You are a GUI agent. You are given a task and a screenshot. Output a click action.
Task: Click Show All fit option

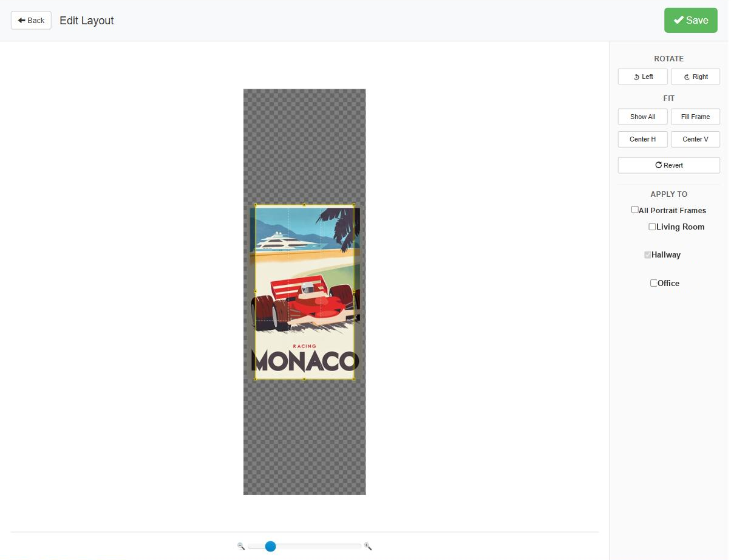pyautogui.click(x=643, y=117)
